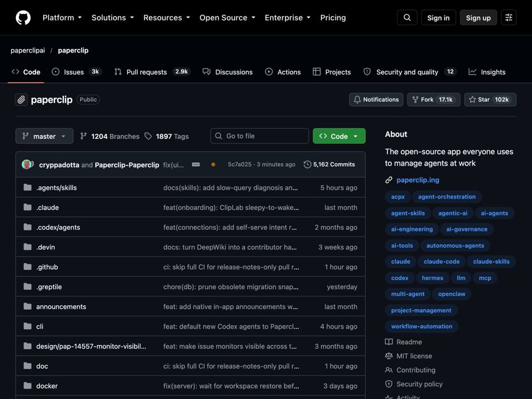
Task: Click the paperclip repository avatar icon
Action: tap(21, 100)
